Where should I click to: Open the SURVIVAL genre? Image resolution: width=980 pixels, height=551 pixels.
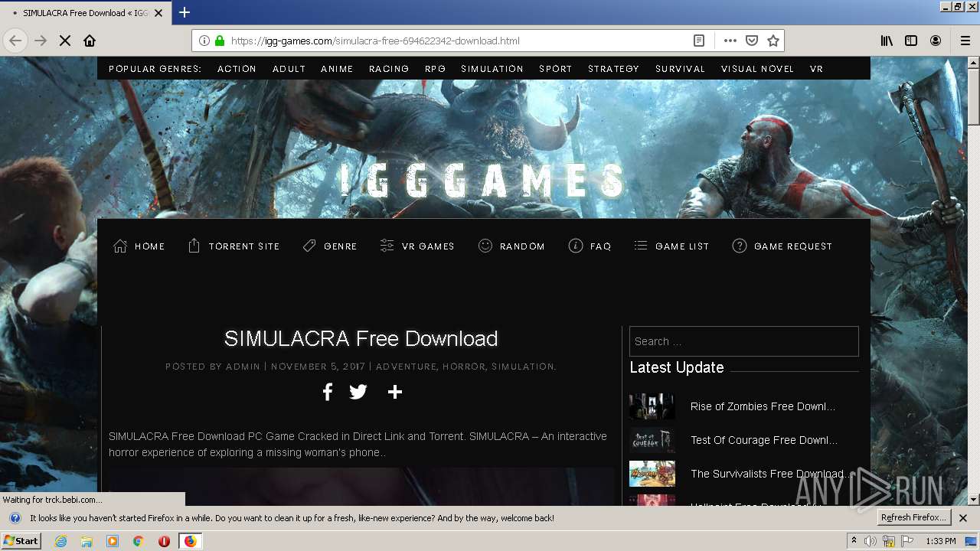click(x=680, y=69)
